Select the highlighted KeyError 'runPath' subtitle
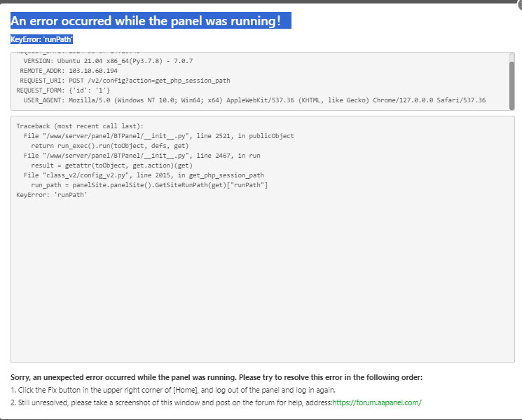The height and width of the screenshot is (420, 522). pos(42,40)
